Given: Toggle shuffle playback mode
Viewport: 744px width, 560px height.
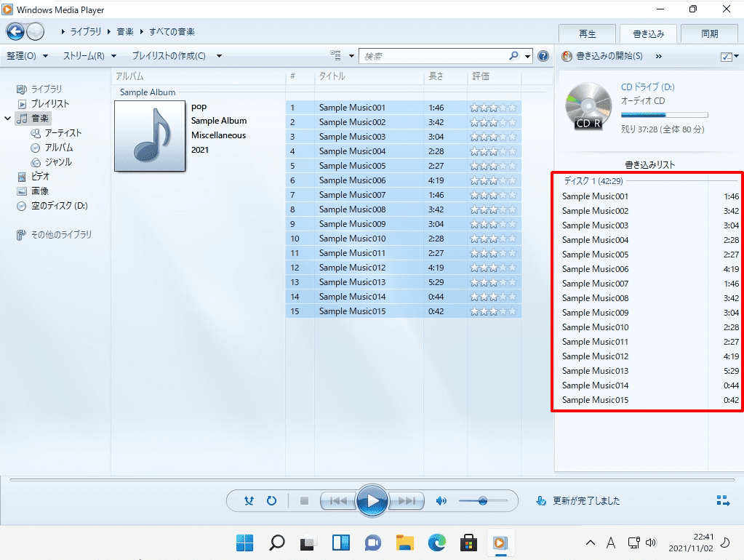Looking at the screenshot, I should [x=249, y=500].
